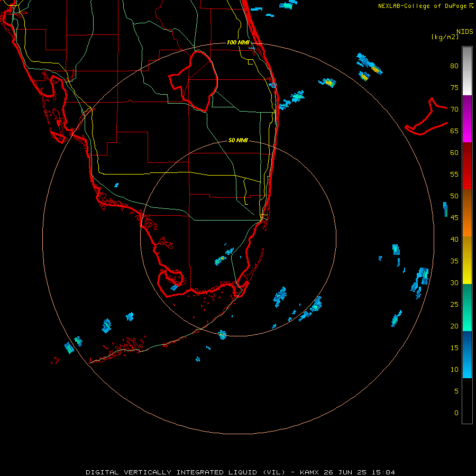Click the scale value 45
The width and height of the screenshot is (476, 476).
pyautogui.click(x=454, y=218)
